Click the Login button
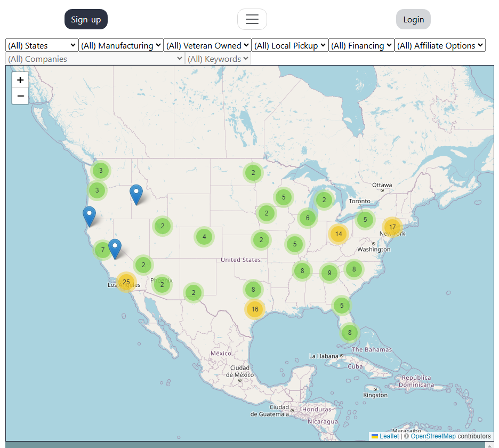Image resolution: width=499 pixels, height=448 pixels. click(413, 19)
